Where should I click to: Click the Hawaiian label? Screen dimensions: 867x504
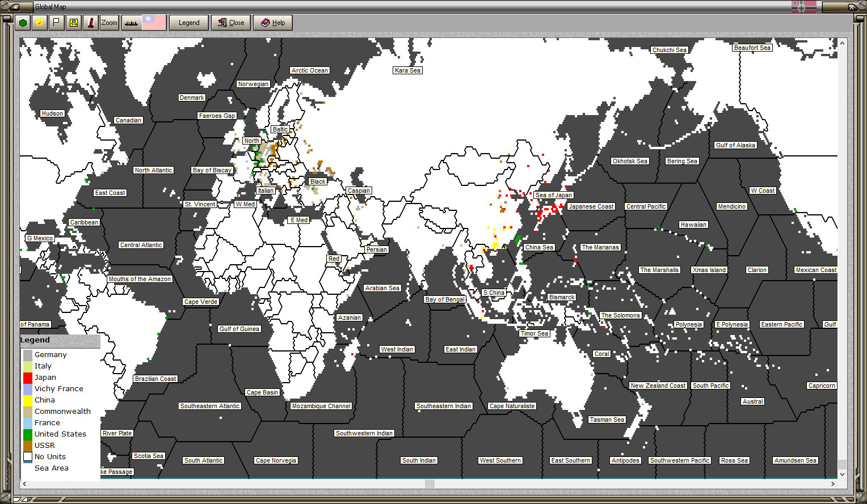pyautogui.click(x=693, y=225)
